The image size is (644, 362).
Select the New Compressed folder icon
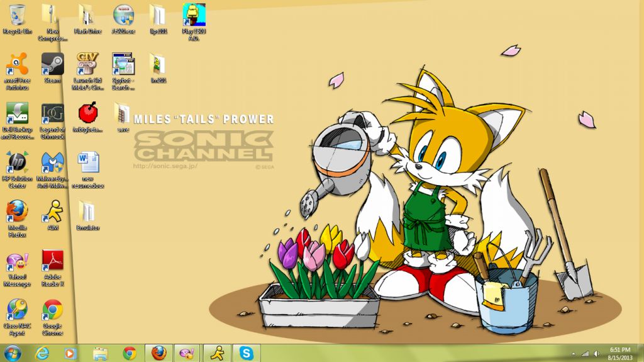pyautogui.click(x=52, y=23)
